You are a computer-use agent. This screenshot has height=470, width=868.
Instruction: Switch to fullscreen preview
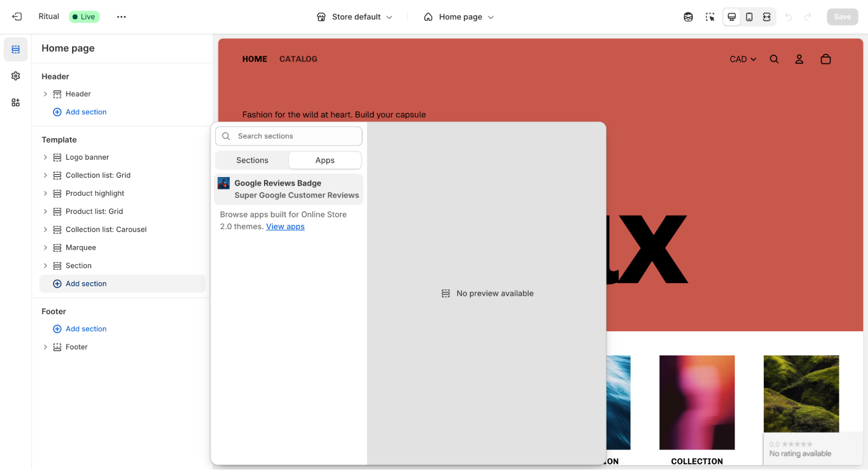767,17
